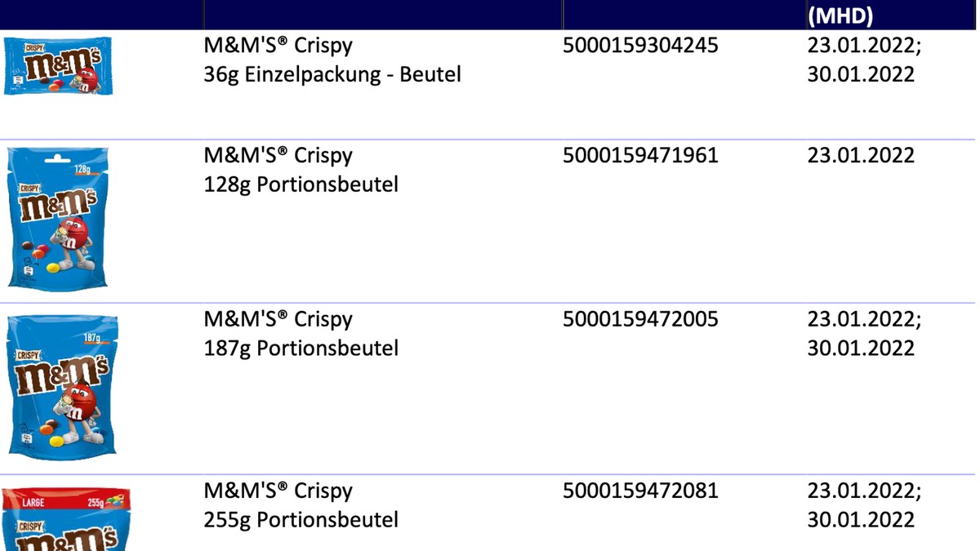Click the 128g M&M's Crispy pouch image
Image resolution: width=980 pixels, height=551 pixels.
coord(57,218)
